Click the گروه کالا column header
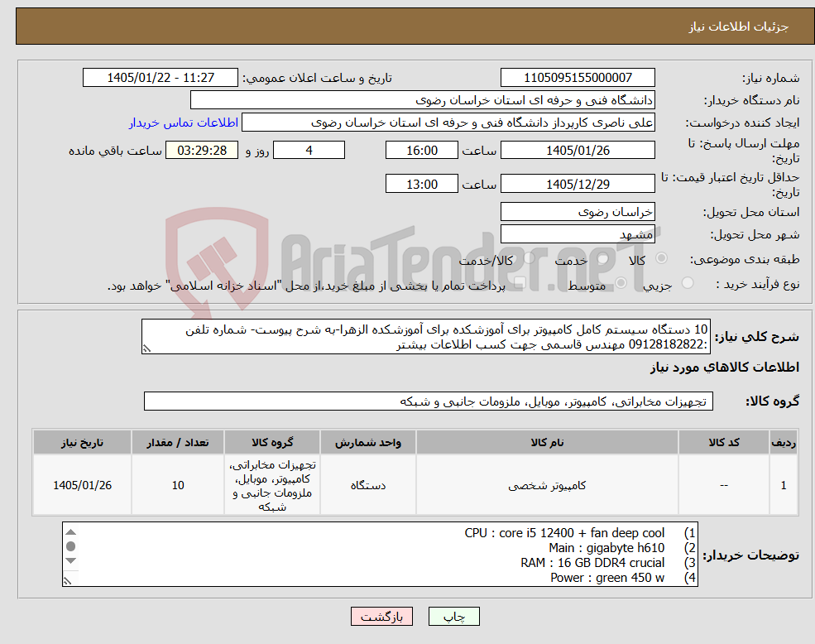The height and width of the screenshot is (644, 815). point(272,442)
